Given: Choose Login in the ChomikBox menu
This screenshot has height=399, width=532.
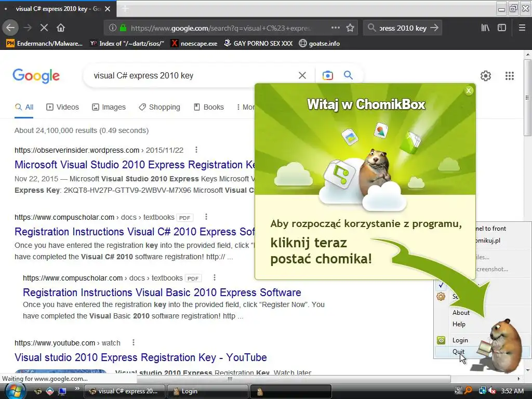Looking at the screenshot, I should coord(460,340).
